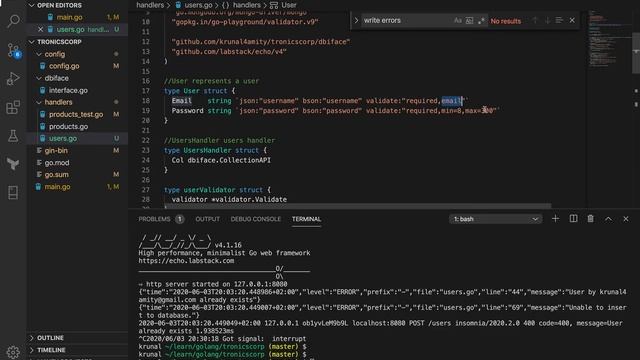640x360 pixels.
Task: Click the 'handlers' breadcrumb before users.go
Action: [150, 5]
